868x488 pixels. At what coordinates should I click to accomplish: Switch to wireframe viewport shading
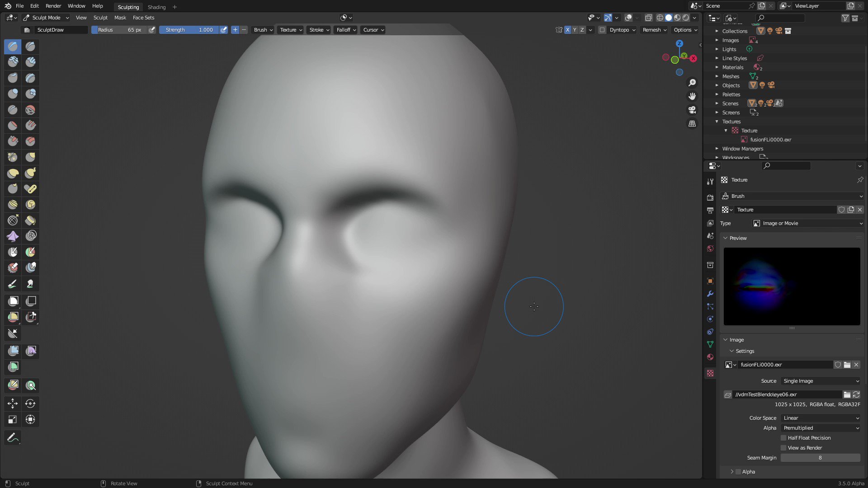[x=660, y=18]
